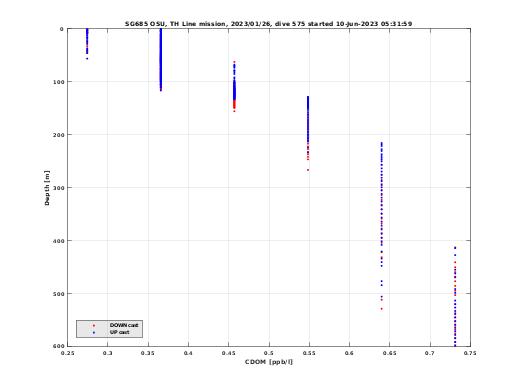Click the 0.5 x-axis tick label
The image size is (520, 390).
click(269, 353)
